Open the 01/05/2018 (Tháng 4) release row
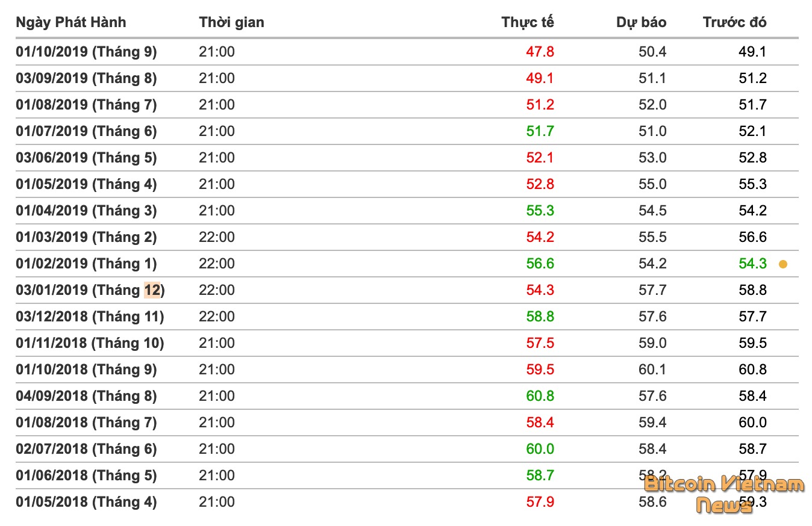812x526 pixels. 86,502
